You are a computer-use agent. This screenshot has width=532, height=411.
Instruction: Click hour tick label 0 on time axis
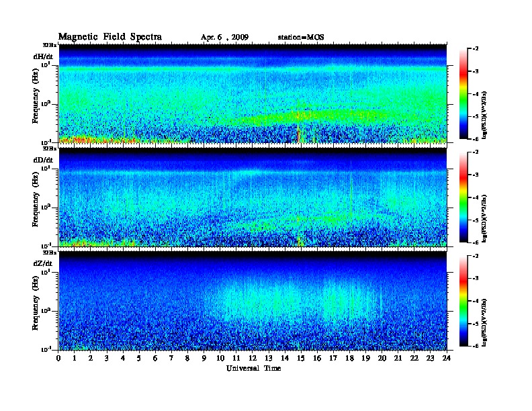pyautogui.click(x=58, y=358)
